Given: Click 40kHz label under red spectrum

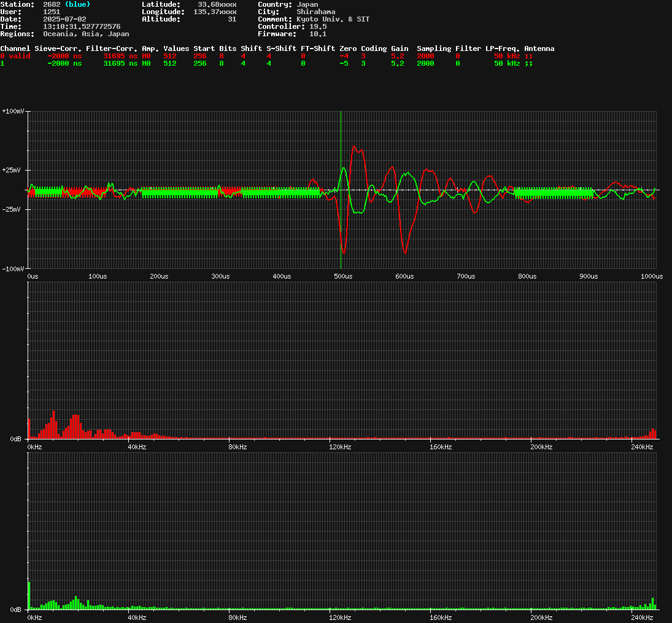Looking at the screenshot, I should [137, 447].
